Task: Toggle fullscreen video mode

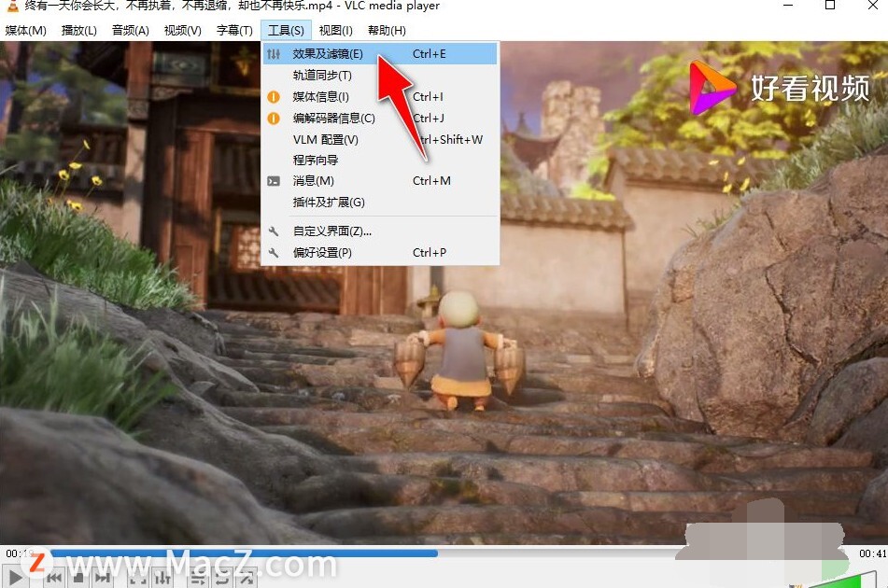Action: coord(137,578)
